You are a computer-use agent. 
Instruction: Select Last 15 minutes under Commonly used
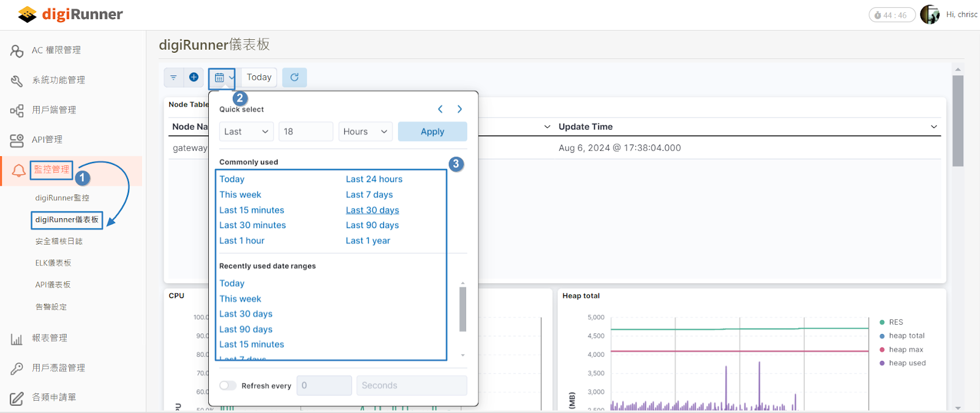point(252,210)
